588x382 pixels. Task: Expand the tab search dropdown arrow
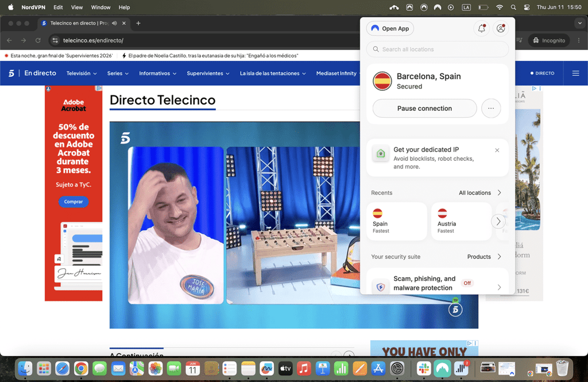(x=580, y=24)
